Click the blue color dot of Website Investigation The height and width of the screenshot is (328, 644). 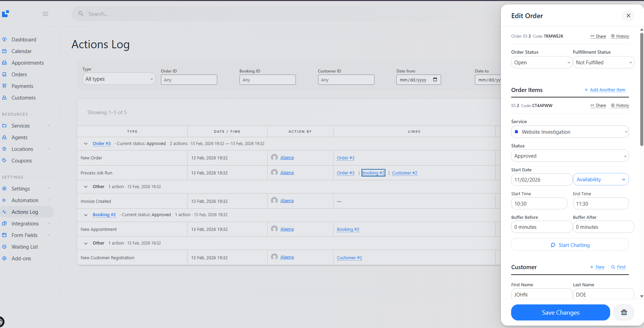click(x=516, y=132)
